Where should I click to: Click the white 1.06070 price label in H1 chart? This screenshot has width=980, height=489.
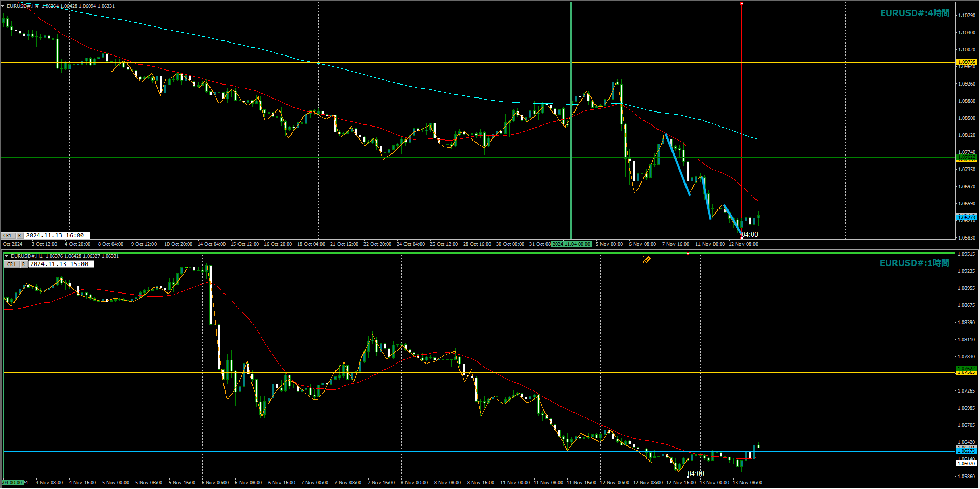pos(967,464)
